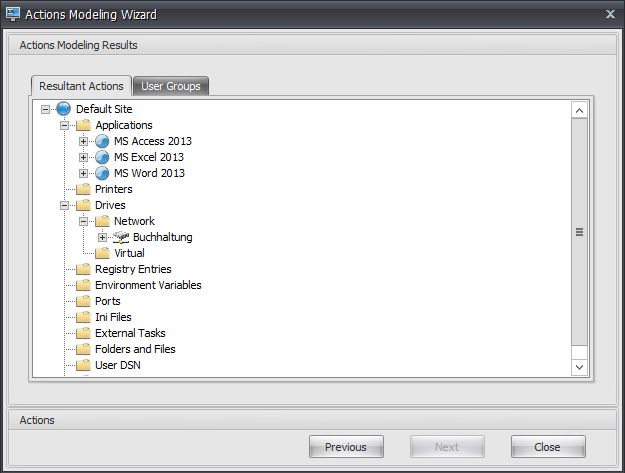Click the Close button

point(548,447)
